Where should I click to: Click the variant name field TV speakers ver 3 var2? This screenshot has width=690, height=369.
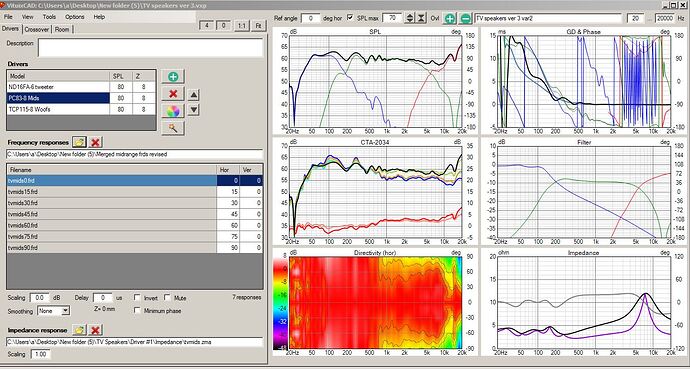(x=548, y=18)
